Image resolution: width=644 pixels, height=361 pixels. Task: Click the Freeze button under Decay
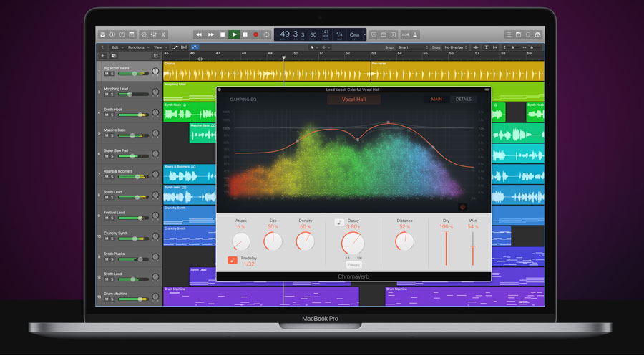[x=353, y=264]
